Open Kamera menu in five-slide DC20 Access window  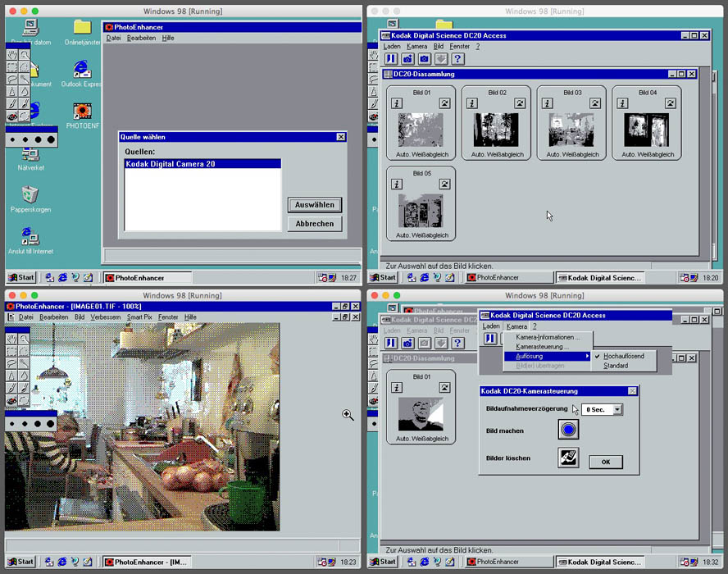pos(416,47)
